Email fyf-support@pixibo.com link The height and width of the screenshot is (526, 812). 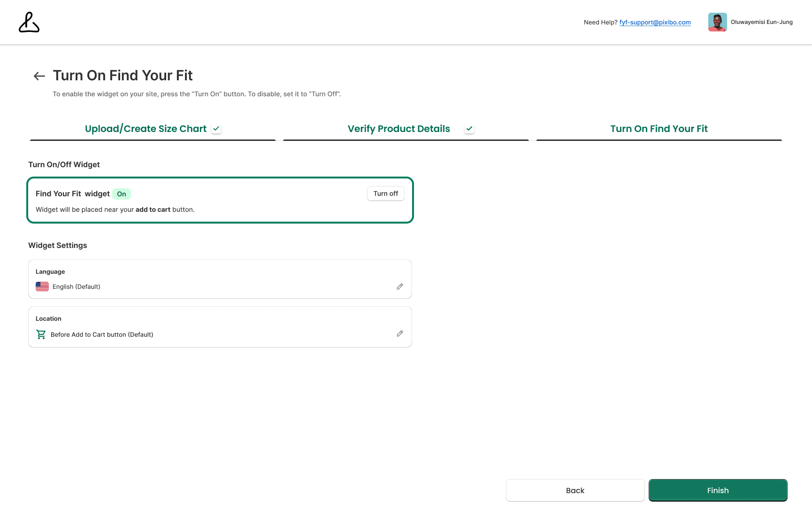[655, 22]
